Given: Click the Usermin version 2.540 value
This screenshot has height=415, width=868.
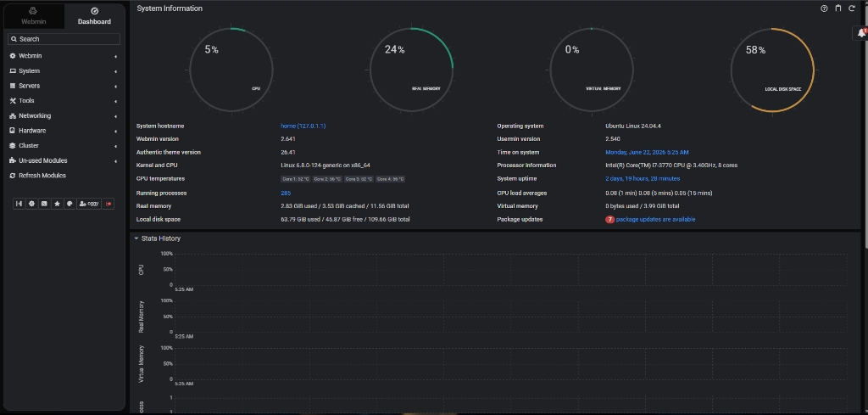Looking at the screenshot, I should (613, 139).
